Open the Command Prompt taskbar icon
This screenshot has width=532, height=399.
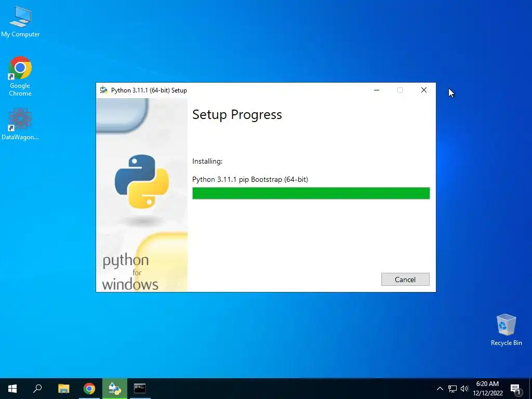(140, 389)
